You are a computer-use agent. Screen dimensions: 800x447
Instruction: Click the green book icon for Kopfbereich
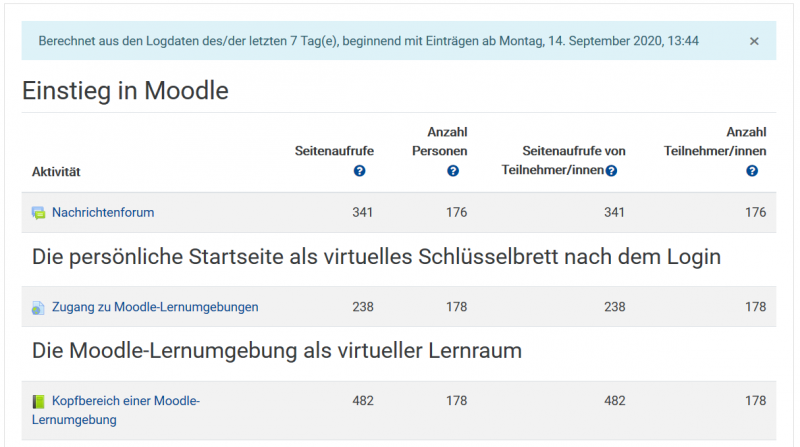click(x=38, y=402)
